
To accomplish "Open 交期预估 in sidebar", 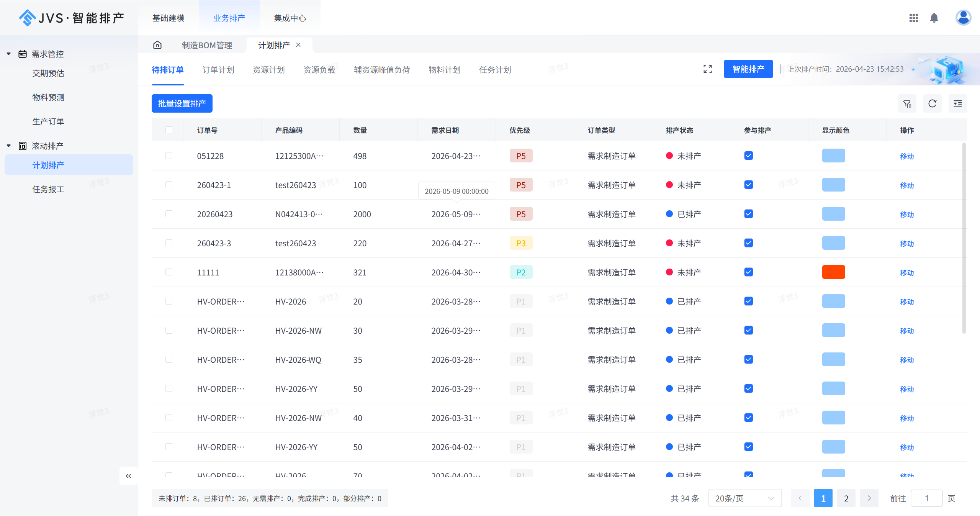I will (x=48, y=73).
